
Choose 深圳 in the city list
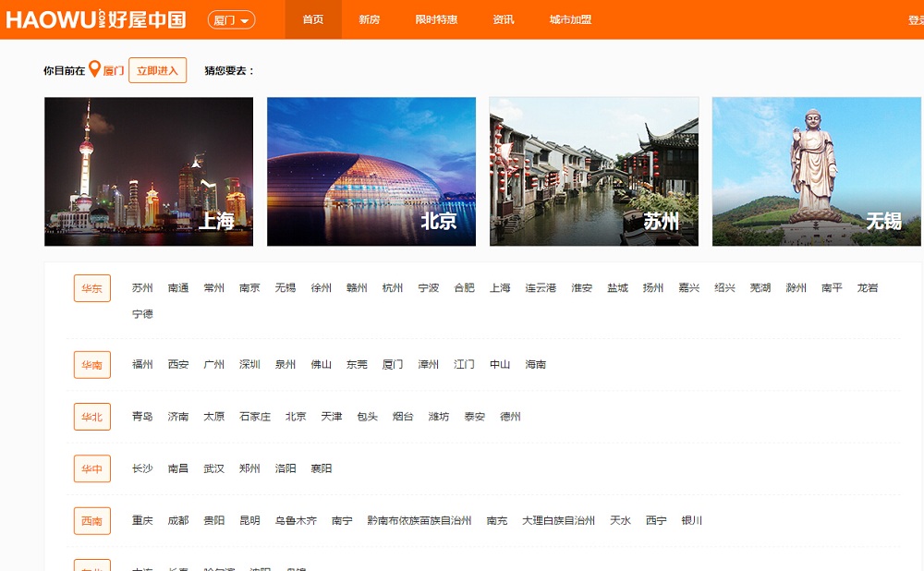pyautogui.click(x=249, y=364)
